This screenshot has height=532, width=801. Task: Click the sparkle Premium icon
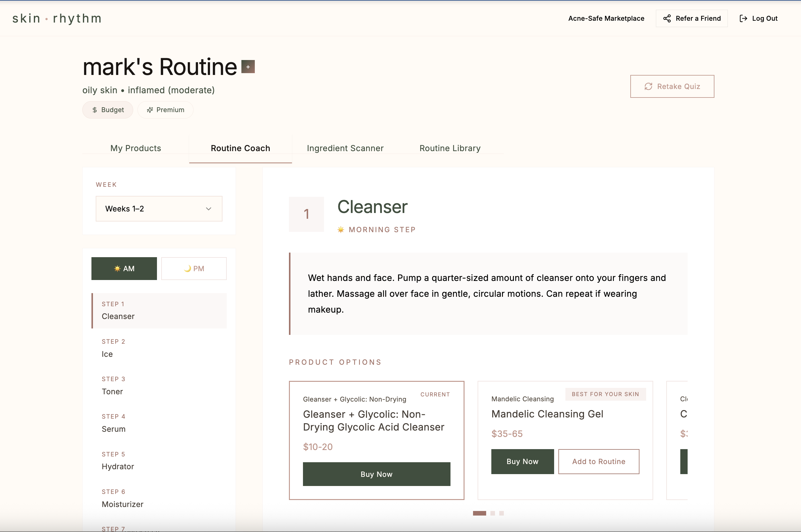point(150,110)
